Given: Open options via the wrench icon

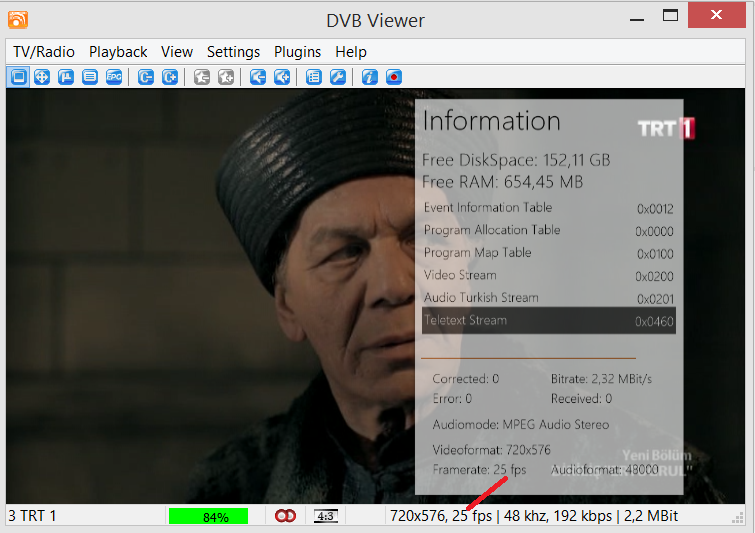Looking at the screenshot, I should point(338,77).
